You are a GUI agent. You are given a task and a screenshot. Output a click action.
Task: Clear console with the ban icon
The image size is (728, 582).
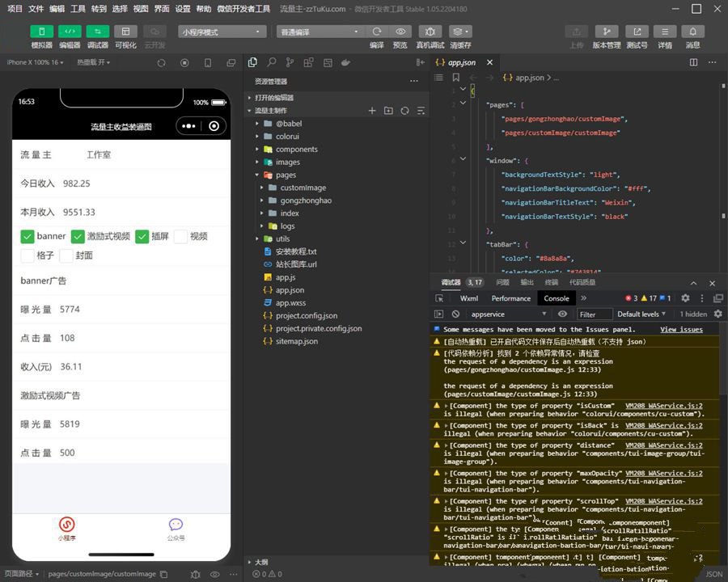[x=456, y=314]
